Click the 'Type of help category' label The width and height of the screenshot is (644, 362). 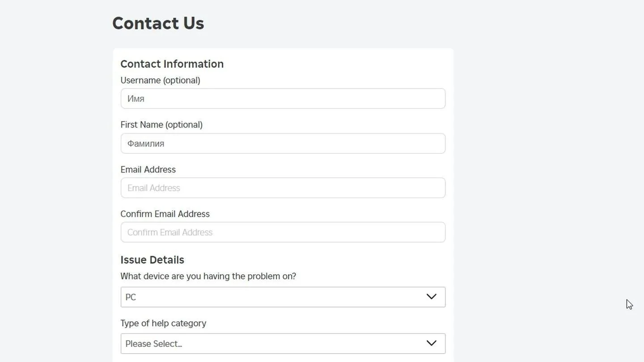(163, 323)
